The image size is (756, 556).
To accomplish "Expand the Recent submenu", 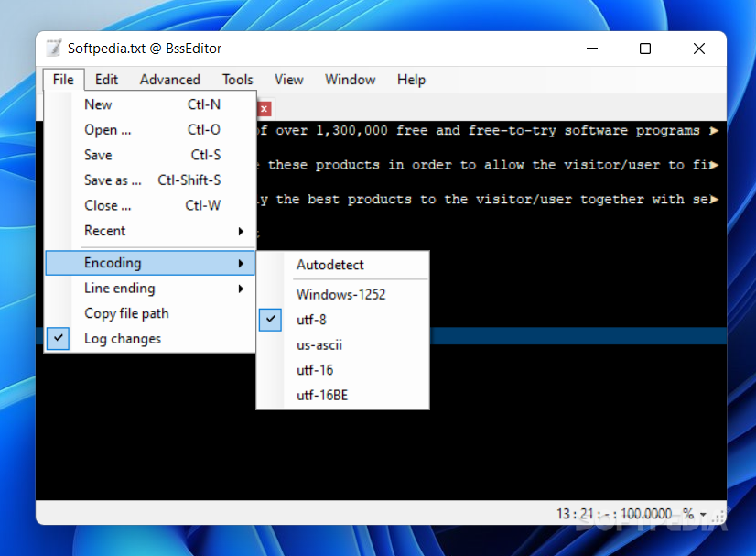I will pos(150,231).
